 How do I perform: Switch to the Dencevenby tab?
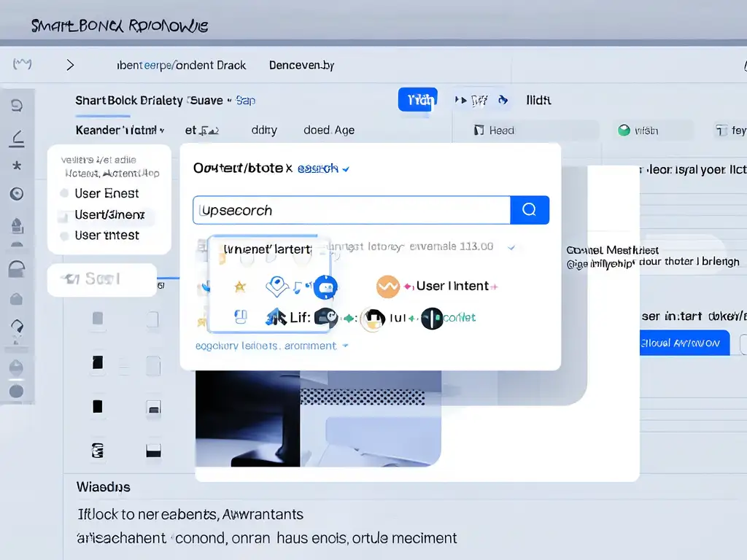tap(301, 65)
